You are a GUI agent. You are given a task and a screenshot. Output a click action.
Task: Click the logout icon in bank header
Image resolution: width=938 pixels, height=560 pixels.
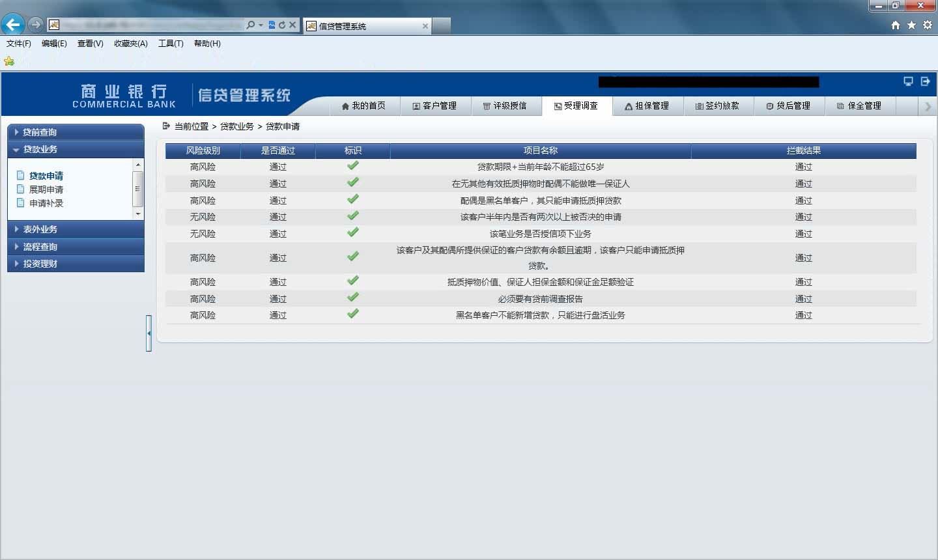[x=925, y=81]
